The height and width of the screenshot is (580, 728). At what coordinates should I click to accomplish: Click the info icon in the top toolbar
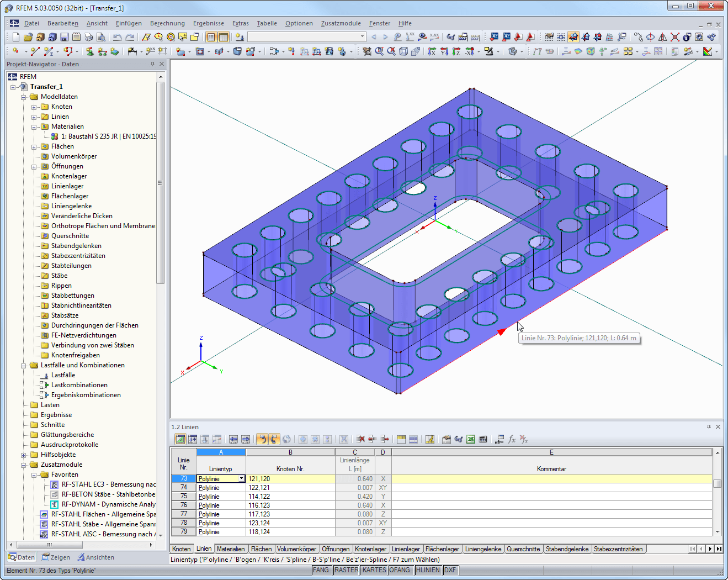pyautogui.click(x=687, y=37)
